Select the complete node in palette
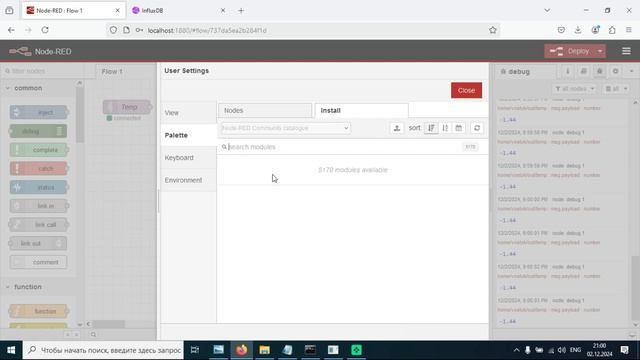This screenshot has width=640, height=360. tap(38, 150)
